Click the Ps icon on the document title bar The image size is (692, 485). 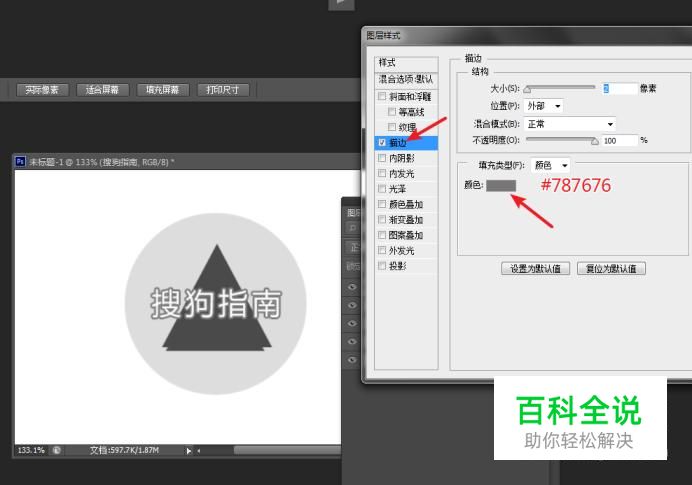[20, 162]
